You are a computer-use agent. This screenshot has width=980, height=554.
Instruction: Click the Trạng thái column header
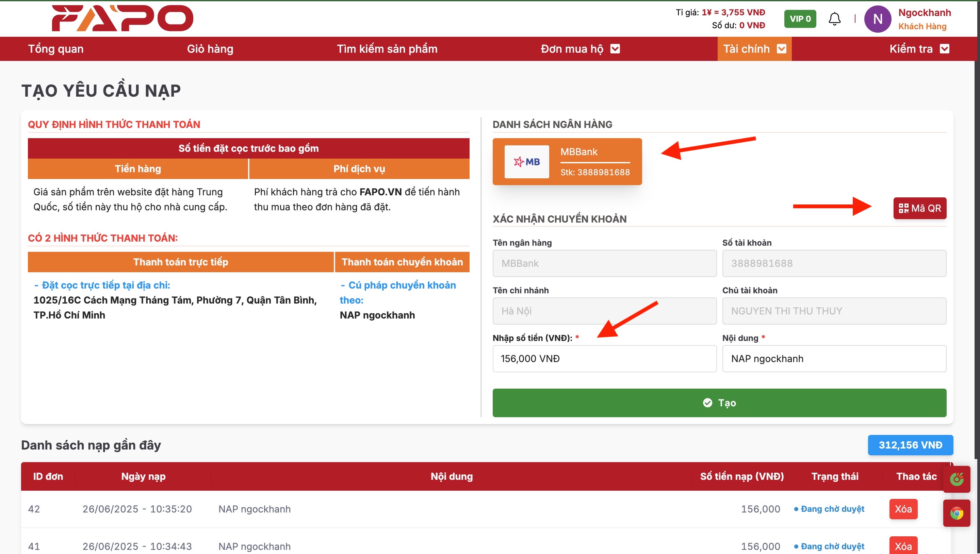835,476
